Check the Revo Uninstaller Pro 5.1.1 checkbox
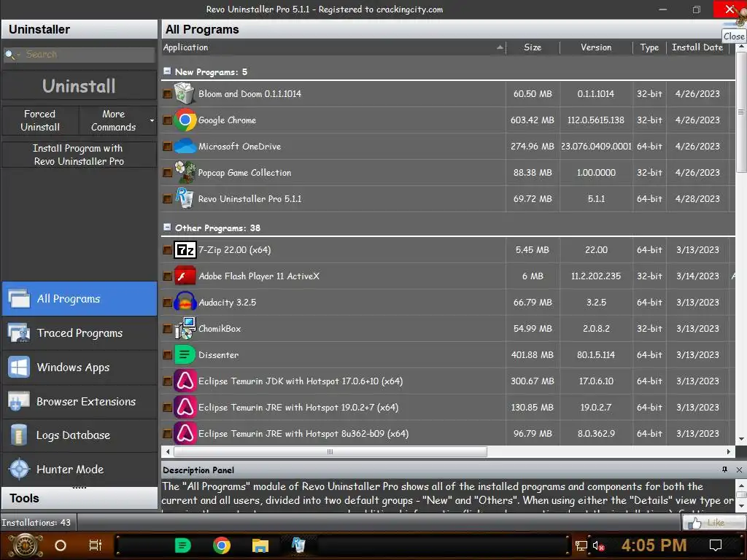This screenshot has height=560, width=747. coord(167,198)
